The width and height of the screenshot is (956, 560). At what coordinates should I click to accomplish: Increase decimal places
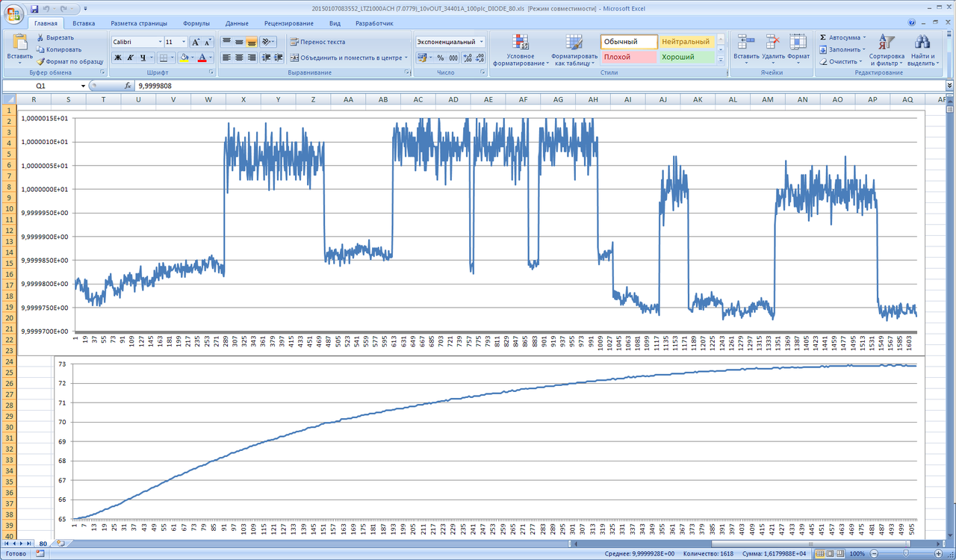click(x=468, y=57)
